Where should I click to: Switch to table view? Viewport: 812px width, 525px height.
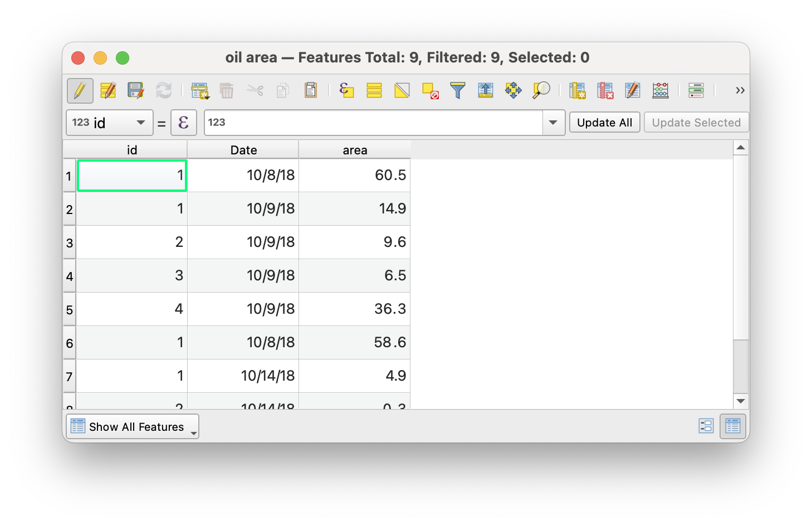(x=733, y=426)
